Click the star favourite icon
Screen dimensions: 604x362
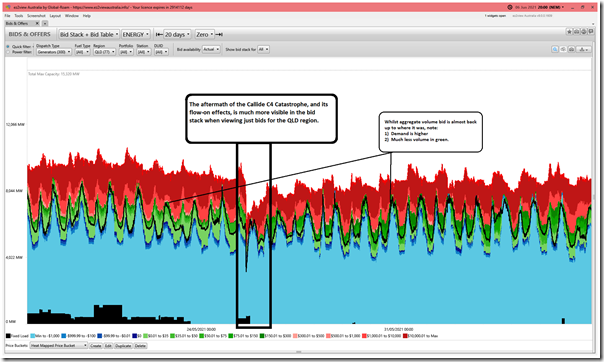pos(569,32)
